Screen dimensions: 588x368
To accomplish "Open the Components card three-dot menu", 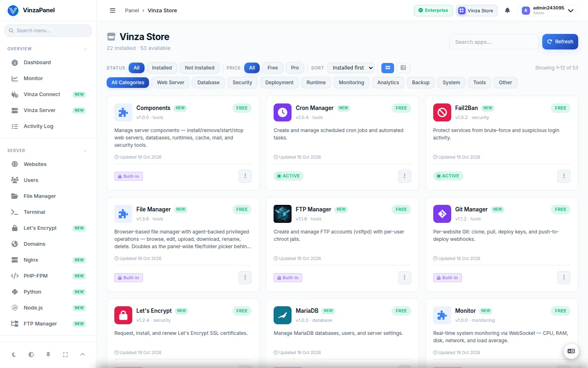I will coord(245,176).
